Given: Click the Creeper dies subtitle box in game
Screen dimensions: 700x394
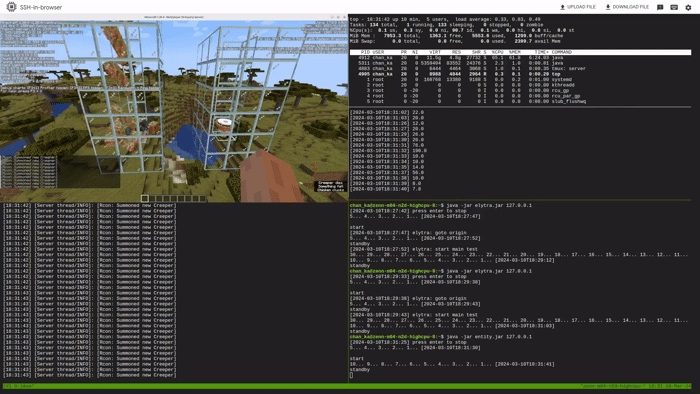Looking at the screenshot, I should pos(331,186).
